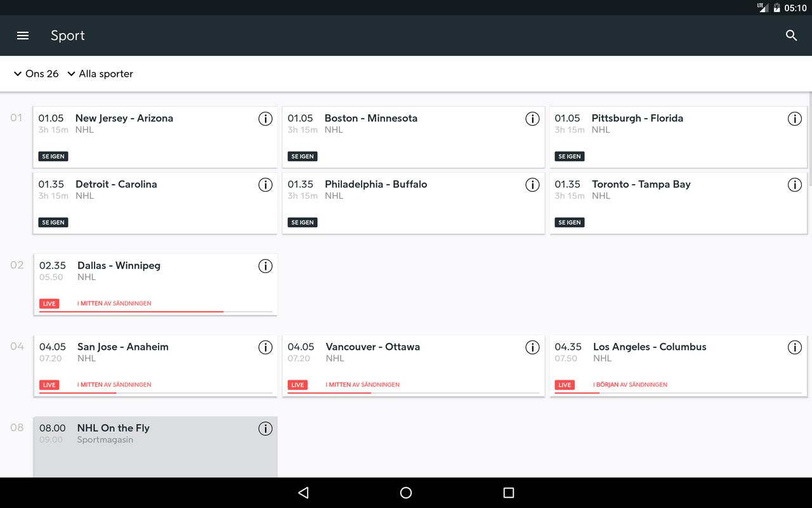Open the NHL On the Fly title

coord(114,428)
